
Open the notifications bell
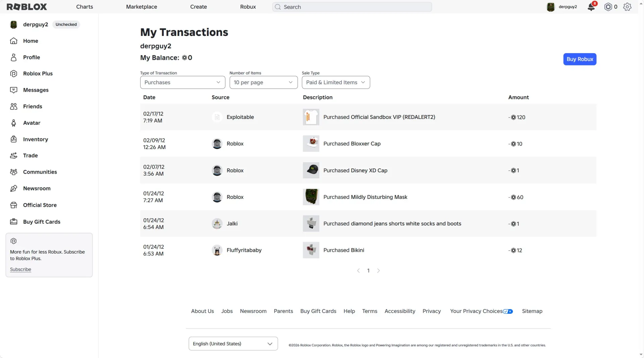pyautogui.click(x=591, y=7)
